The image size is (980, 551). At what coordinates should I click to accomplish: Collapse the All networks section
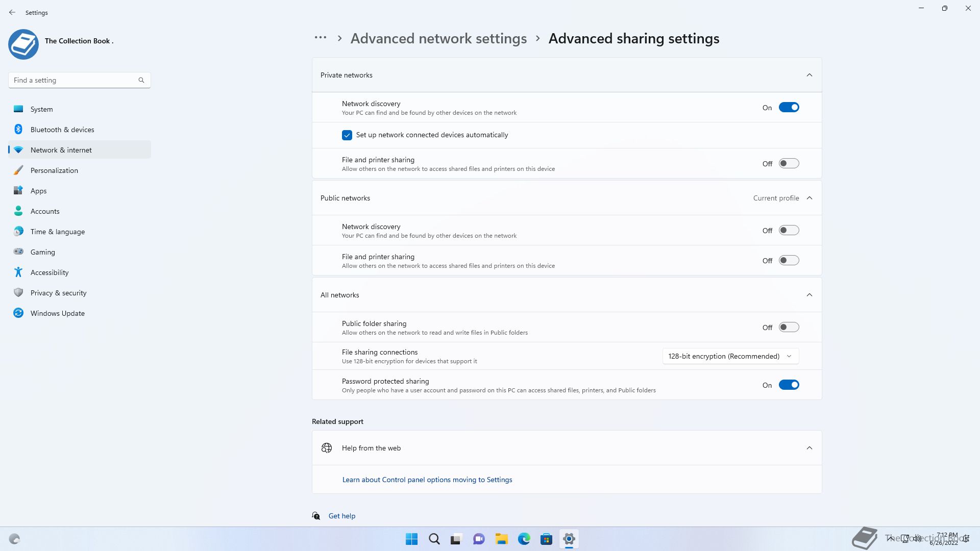(x=810, y=295)
